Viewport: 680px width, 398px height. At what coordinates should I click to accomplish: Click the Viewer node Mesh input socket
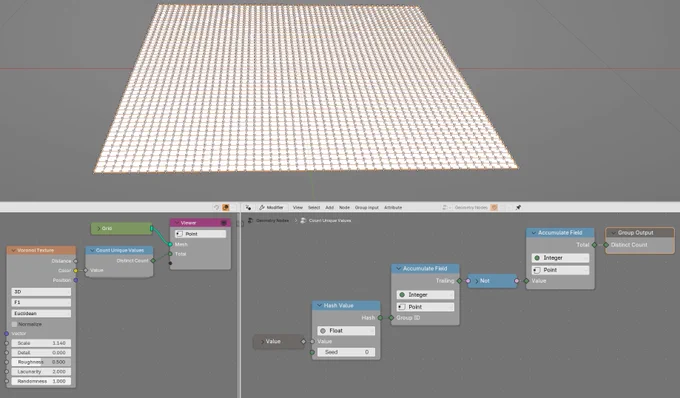[170, 245]
